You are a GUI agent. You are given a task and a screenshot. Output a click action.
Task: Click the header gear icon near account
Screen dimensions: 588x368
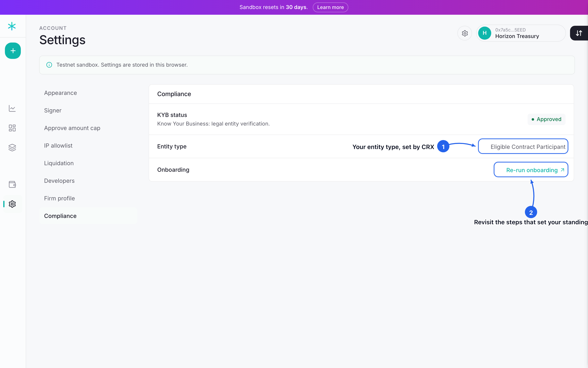(464, 33)
